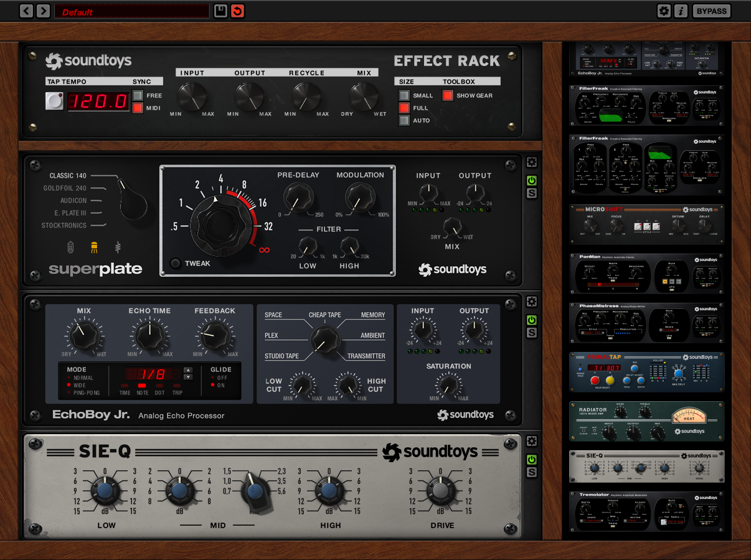This screenshot has height=560, width=751.
Task: Add PrimalTap thumbnail to rack
Action: 647,373
